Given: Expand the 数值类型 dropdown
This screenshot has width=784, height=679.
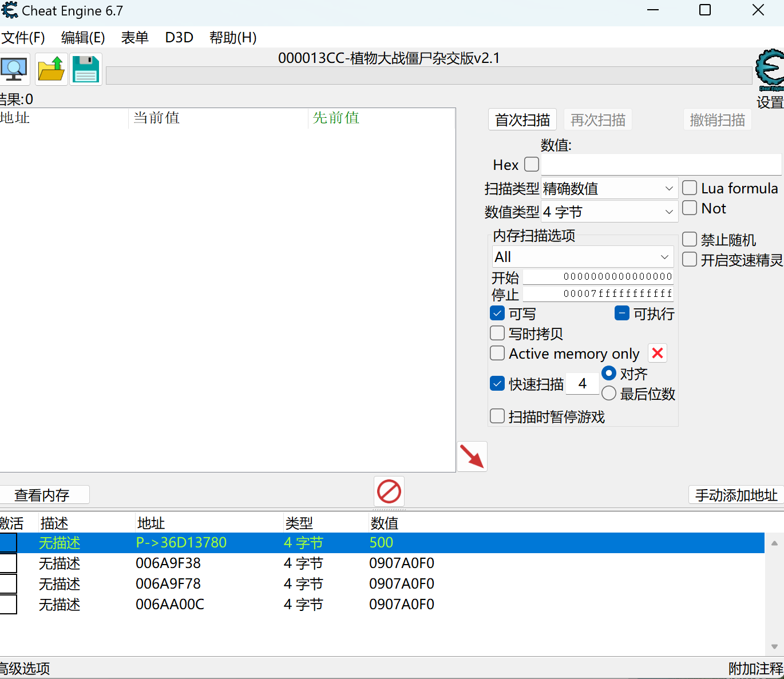Looking at the screenshot, I should (609, 212).
